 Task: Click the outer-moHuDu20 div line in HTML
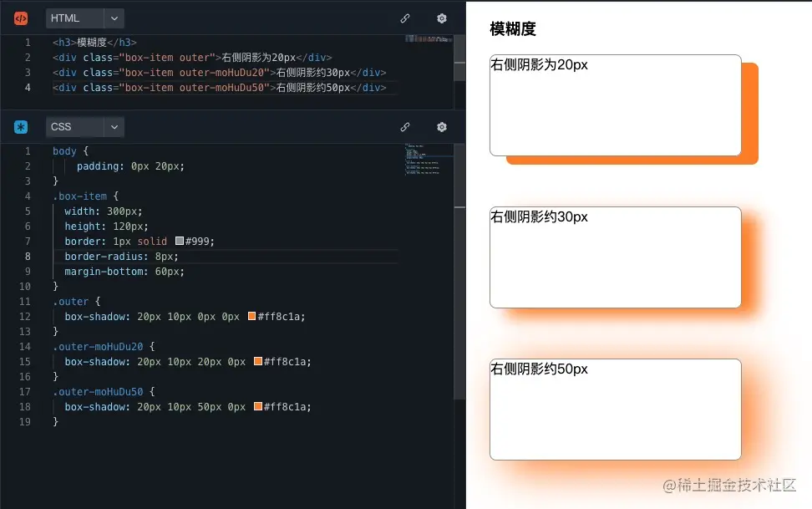pos(220,73)
